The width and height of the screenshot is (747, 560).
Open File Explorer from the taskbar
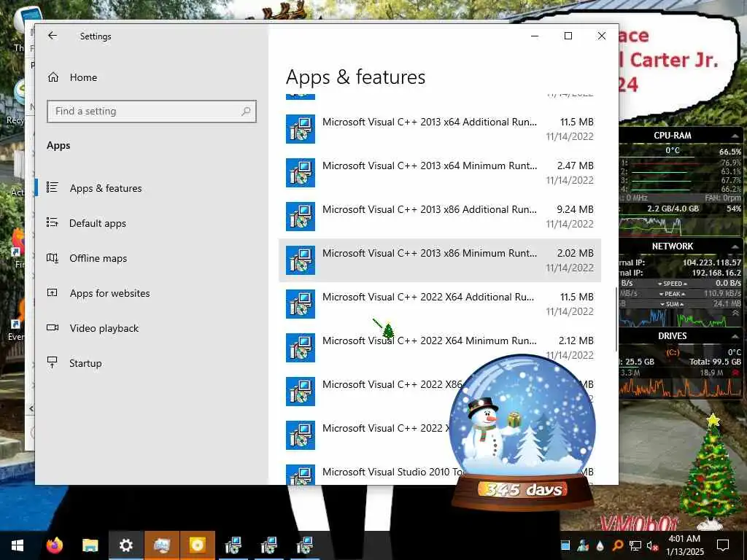[90, 545]
